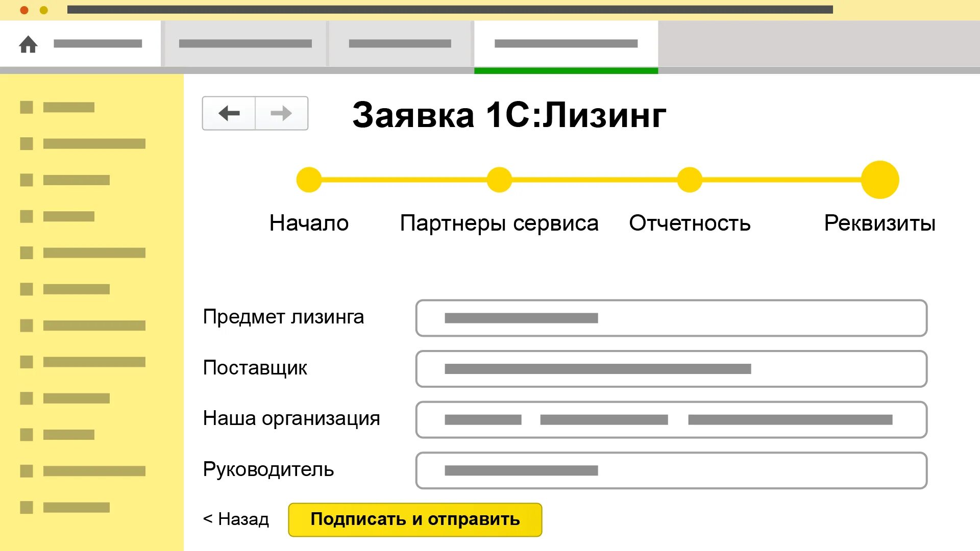The image size is (980, 551).
Task: Select the Партнеры сервиса step circle
Action: [x=499, y=179]
